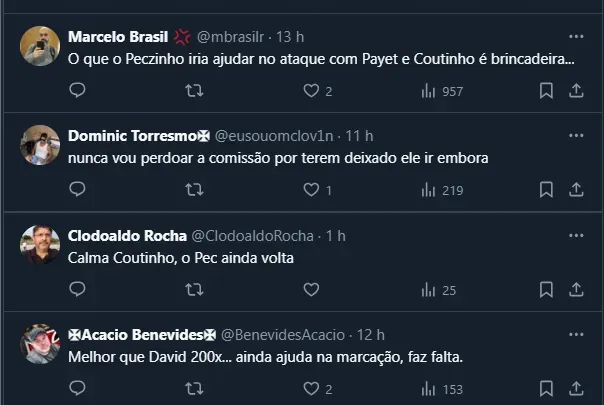Retweet Dominic Torresmo's post
Image resolution: width=604 pixels, height=405 pixels.
[x=195, y=190]
